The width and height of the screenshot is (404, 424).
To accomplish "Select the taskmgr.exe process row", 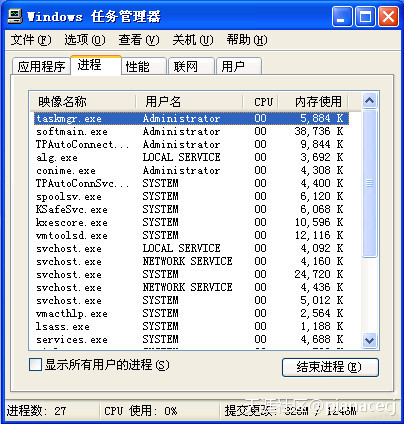I will [191, 118].
